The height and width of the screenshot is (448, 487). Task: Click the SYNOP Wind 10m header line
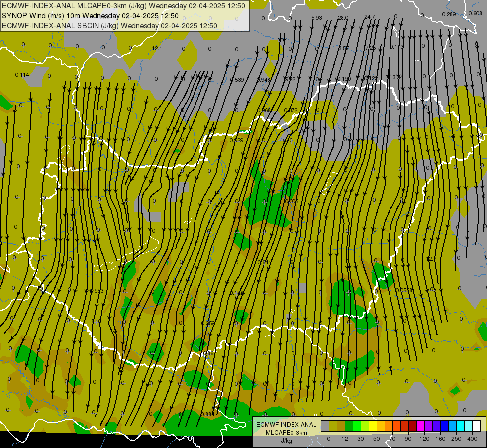pos(90,16)
